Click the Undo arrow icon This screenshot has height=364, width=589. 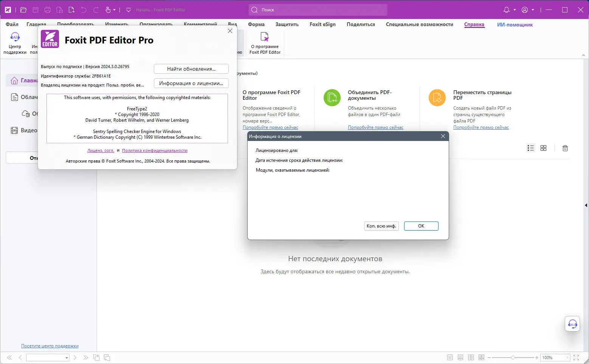(84, 10)
